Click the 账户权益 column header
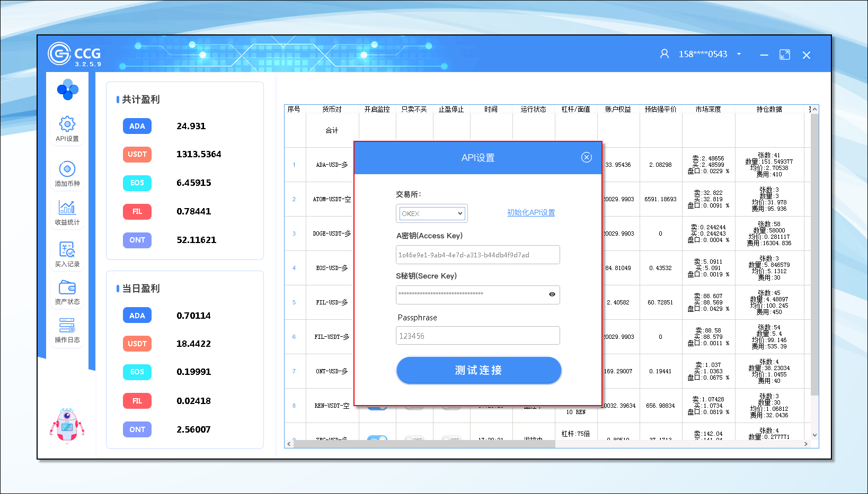 (x=618, y=109)
